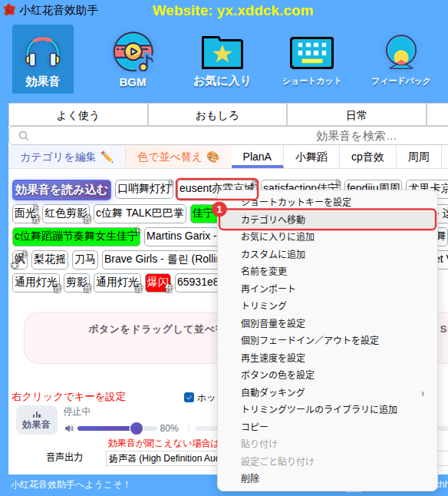
Task: Click the red flower app logo
Action: (9, 10)
